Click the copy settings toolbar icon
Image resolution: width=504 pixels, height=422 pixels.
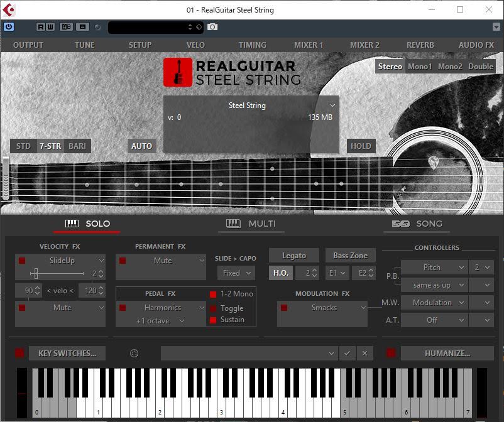pyautogui.click(x=82, y=27)
